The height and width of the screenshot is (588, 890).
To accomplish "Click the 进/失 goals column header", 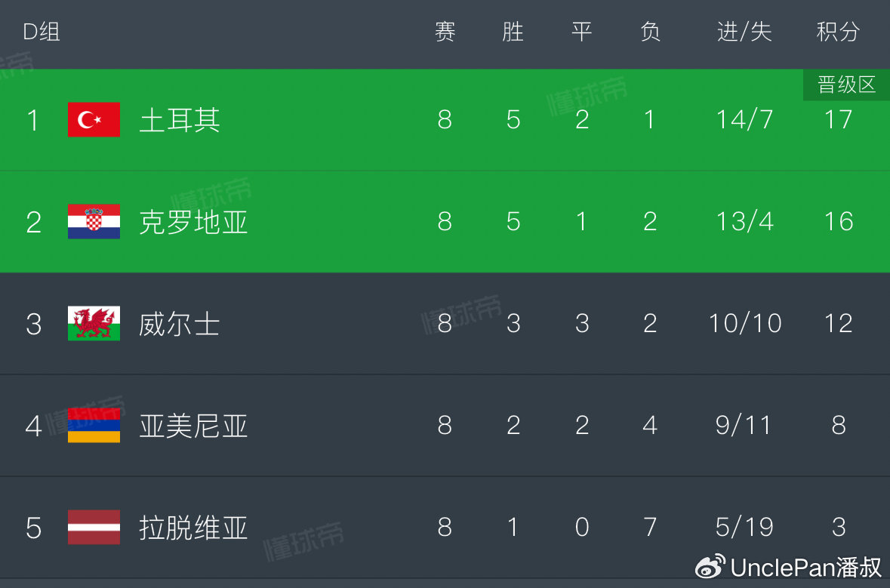I will 744,32.
